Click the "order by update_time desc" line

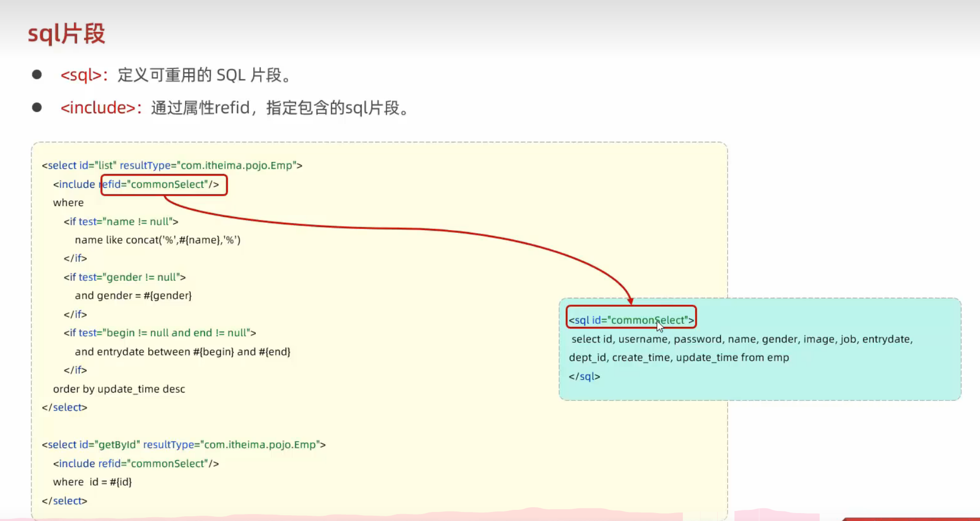click(119, 389)
